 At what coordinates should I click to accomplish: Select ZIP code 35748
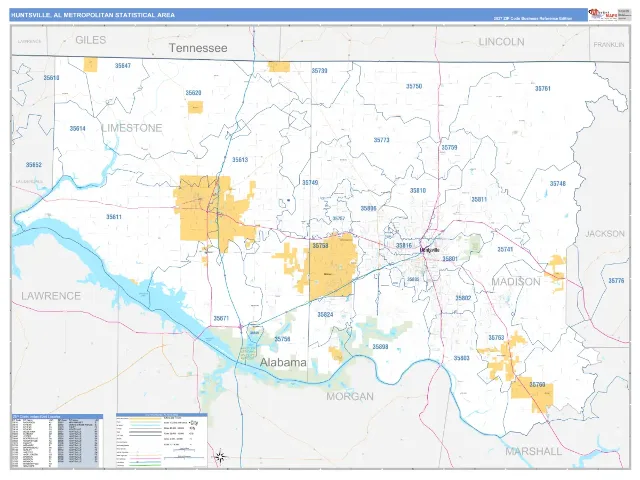point(558,184)
